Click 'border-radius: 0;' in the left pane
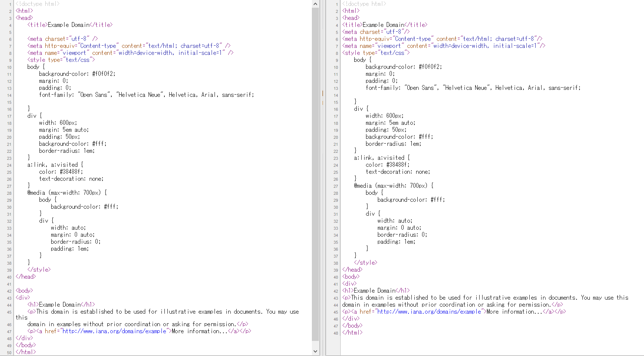 coord(76,242)
